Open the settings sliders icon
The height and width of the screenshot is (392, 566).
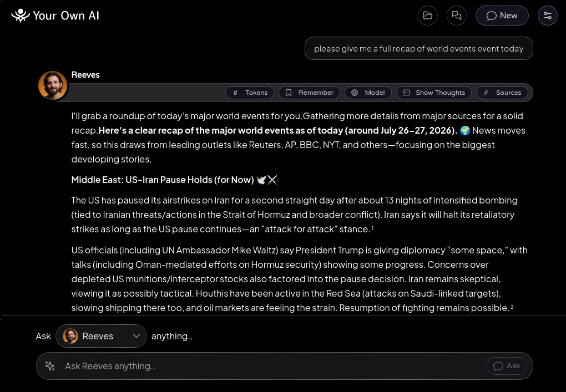548,16
